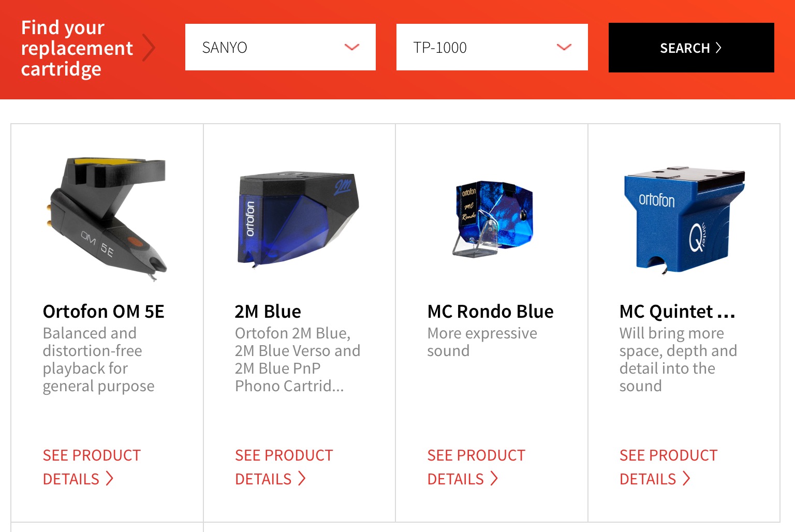Click the black SEARCH button
Viewport: 795px width, 532px height.
tap(691, 48)
